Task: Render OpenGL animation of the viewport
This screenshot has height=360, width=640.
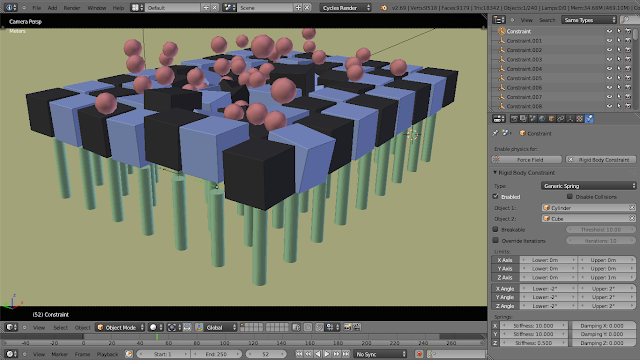Action: [x=357, y=327]
